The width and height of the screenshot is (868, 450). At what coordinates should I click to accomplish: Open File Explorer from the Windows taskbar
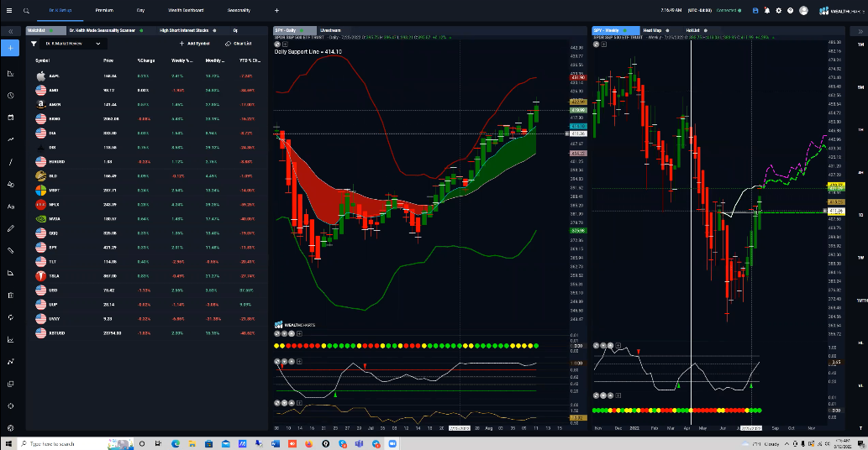[x=192, y=444]
